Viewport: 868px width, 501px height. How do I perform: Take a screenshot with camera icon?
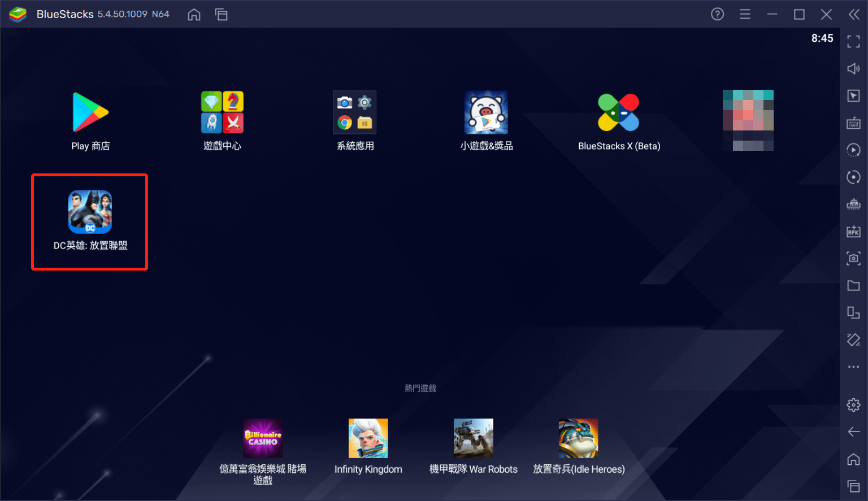(x=853, y=258)
